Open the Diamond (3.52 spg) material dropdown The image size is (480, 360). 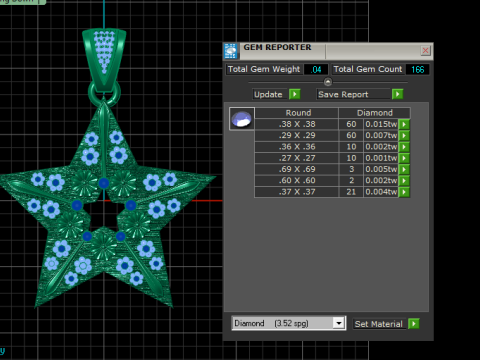(x=339, y=323)
